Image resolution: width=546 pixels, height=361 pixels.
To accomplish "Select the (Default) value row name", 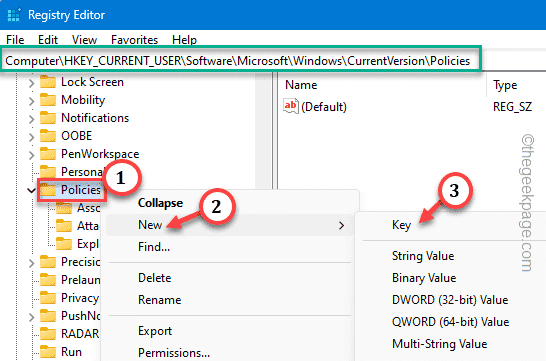I will (324, 107).
